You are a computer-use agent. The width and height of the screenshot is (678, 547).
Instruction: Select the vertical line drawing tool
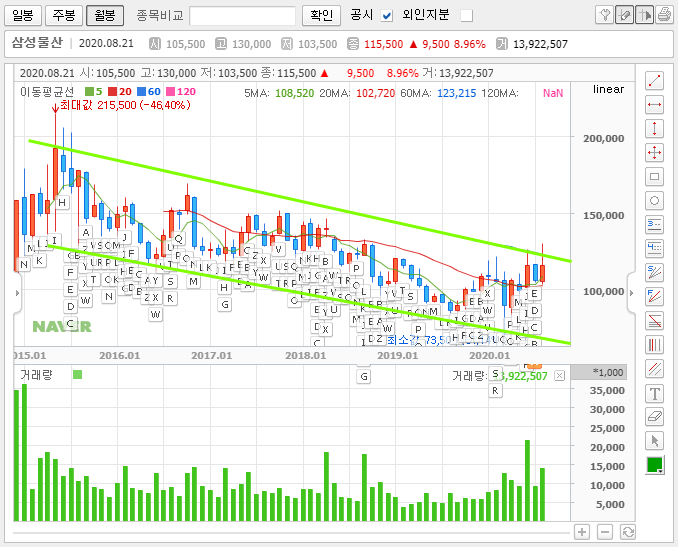[654, 128]
